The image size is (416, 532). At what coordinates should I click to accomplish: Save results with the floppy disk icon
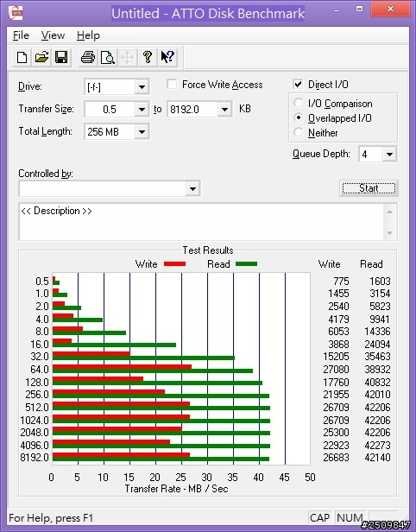61,57
